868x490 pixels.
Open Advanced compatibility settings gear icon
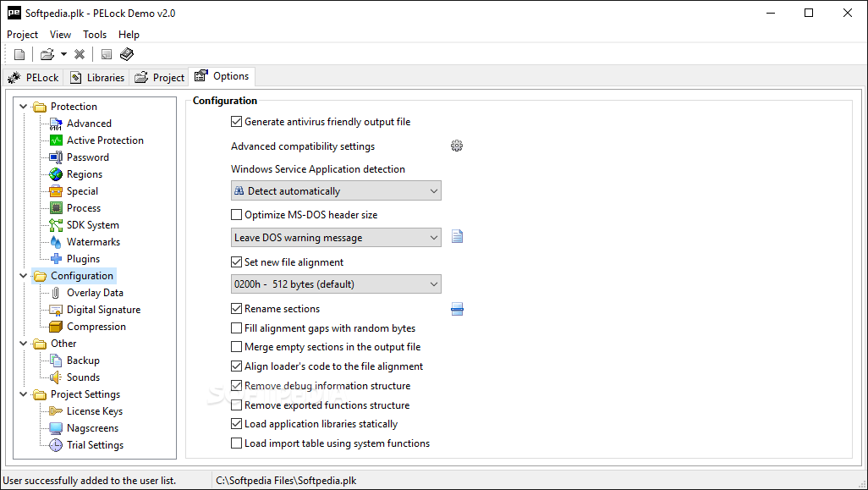click(457, 146)
